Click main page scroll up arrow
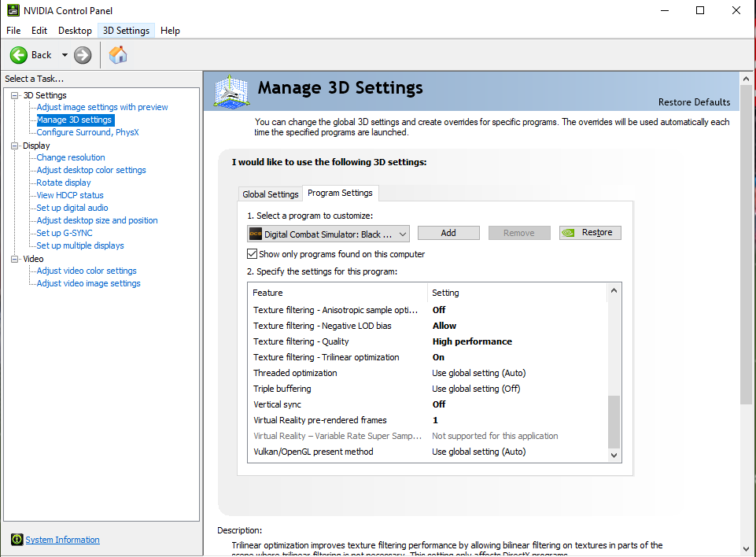756x557 pixels. pyautogui.click(x=746, y=78)
